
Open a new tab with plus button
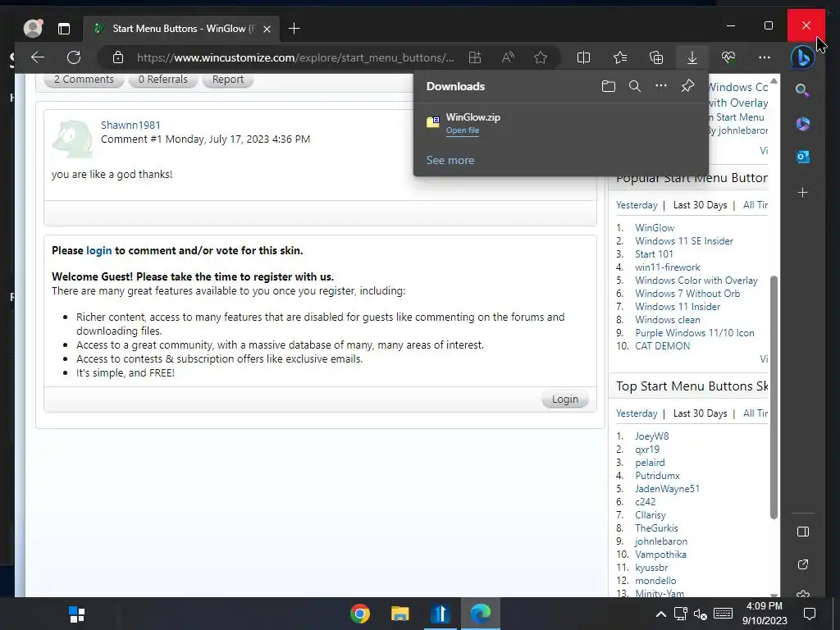click(x=294, y=29)
